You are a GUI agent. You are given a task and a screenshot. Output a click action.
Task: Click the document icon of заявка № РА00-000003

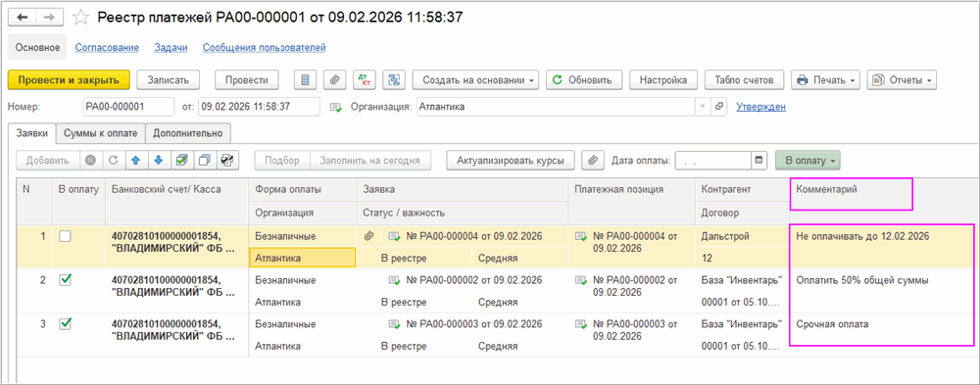[x=394, y=324]
